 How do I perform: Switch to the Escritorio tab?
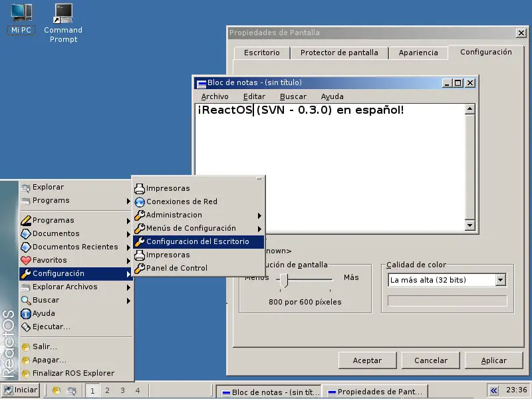coord(262,53)
